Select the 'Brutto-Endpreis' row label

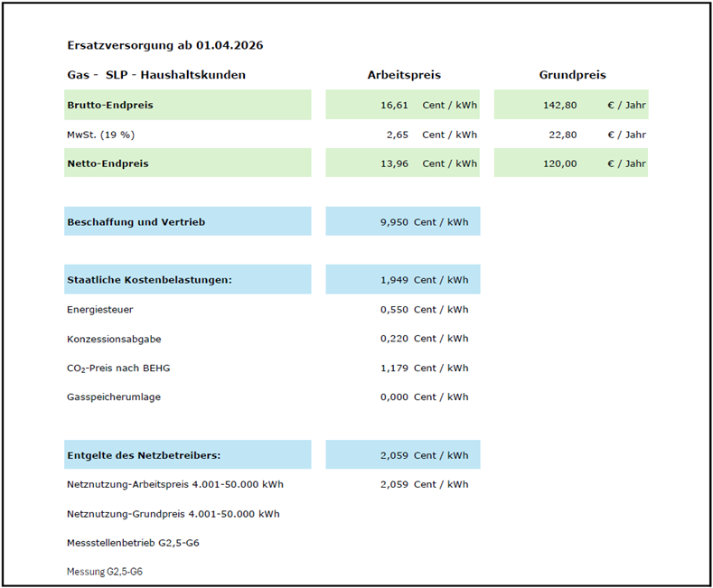coord(110,105)
